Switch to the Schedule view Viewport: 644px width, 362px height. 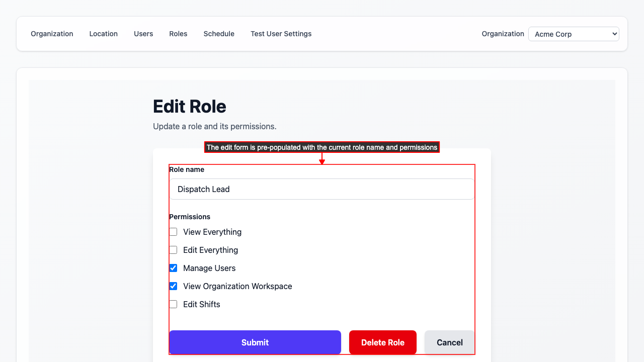click(x=219, y=34)
